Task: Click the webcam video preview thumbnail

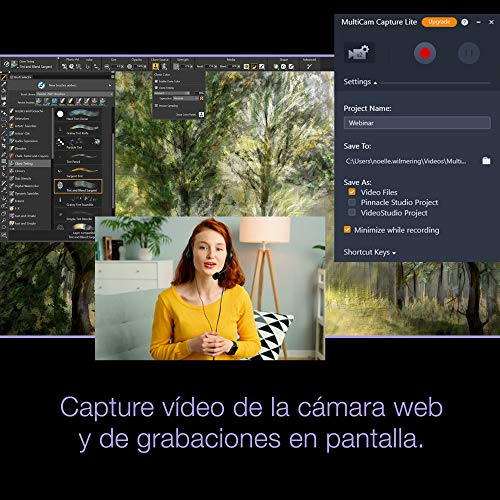Action: (210, 288)
